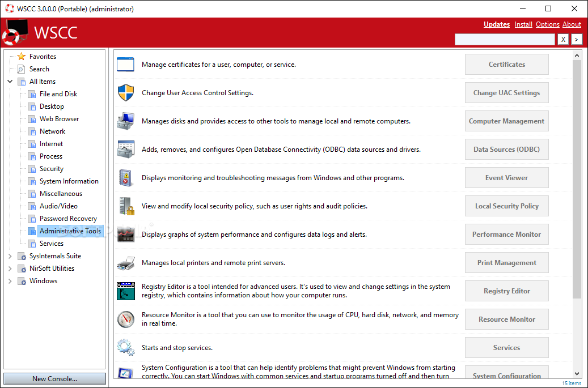Click the Windows gear-page icon in tree
588x388 pixels.
[x=22, y=281]
